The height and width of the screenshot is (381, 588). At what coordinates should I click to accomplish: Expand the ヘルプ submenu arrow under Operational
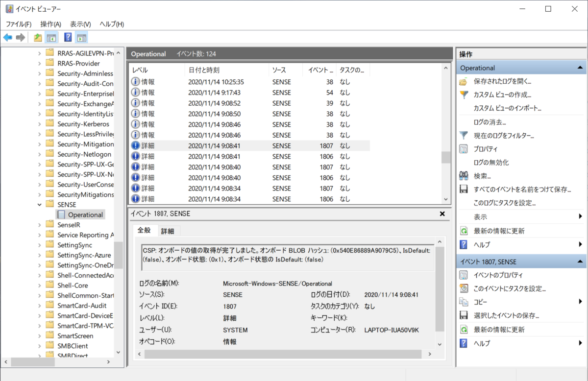coord(581,244)
